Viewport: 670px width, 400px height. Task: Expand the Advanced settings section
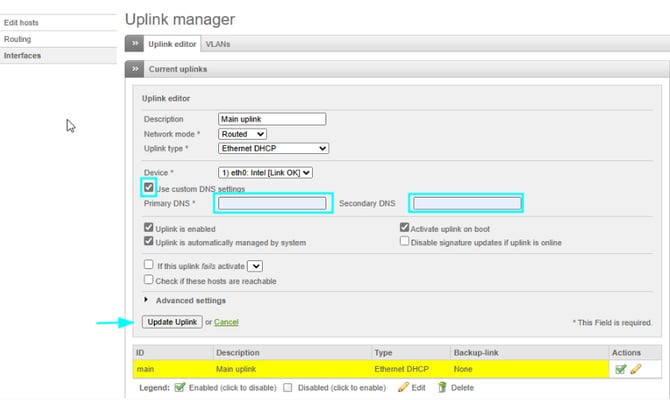pyautogui.click(x=187, y=300)
